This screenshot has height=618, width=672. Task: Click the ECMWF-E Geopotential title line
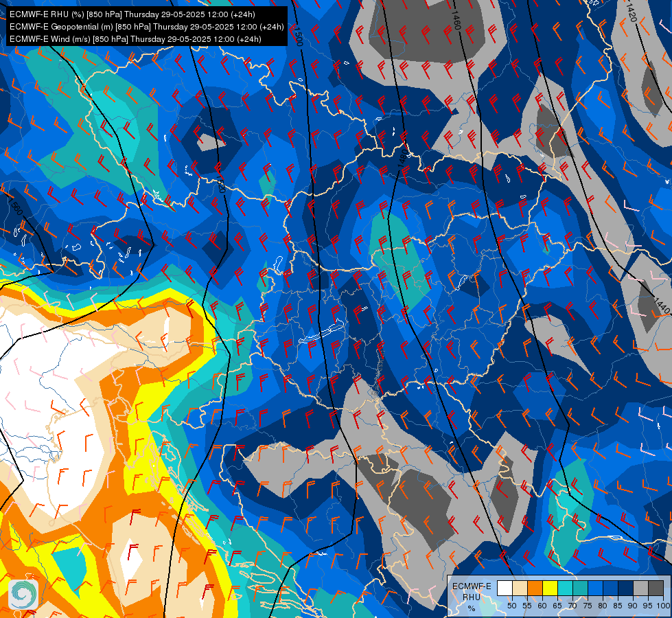pyautogui.click(x=147, y=27)
